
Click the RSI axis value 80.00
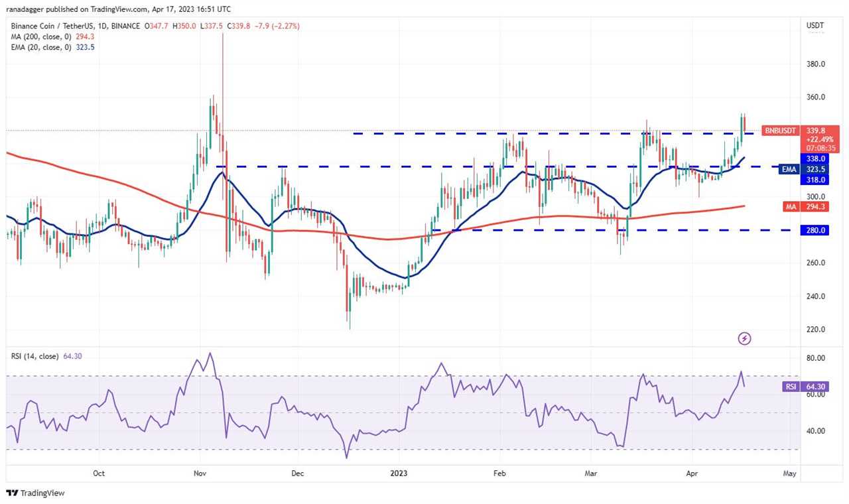(815, 358)
